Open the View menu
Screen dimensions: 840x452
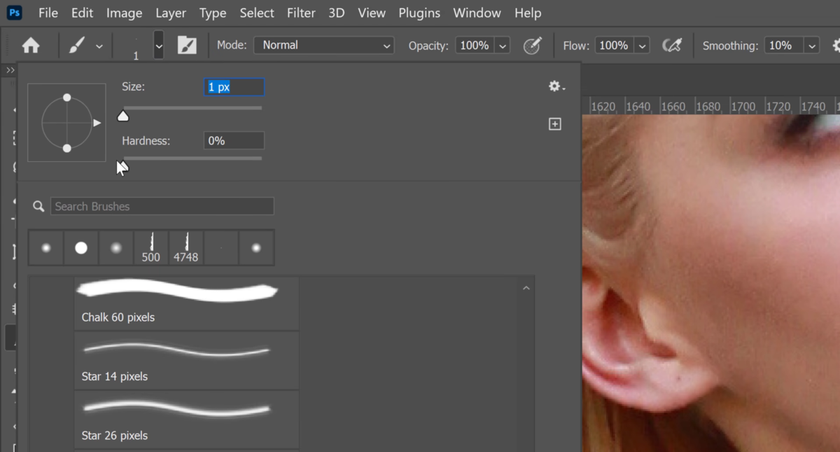tap(371, 13)
